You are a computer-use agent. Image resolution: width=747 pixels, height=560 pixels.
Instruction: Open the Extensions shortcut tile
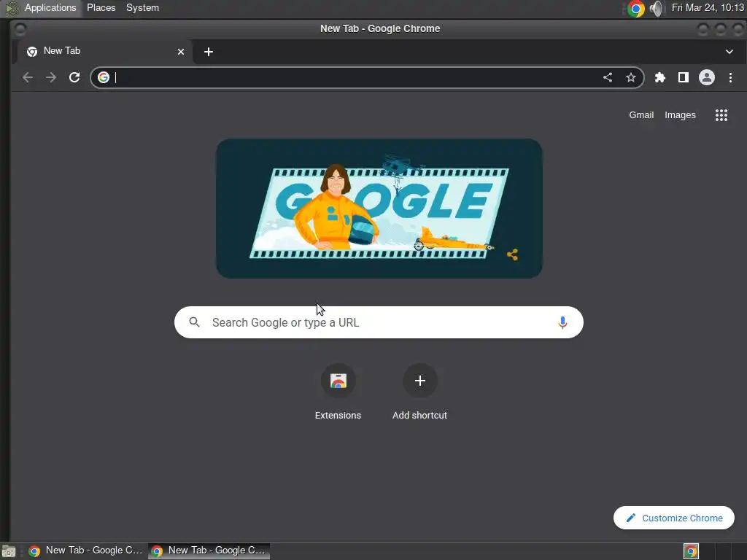[x=338, y=392]
